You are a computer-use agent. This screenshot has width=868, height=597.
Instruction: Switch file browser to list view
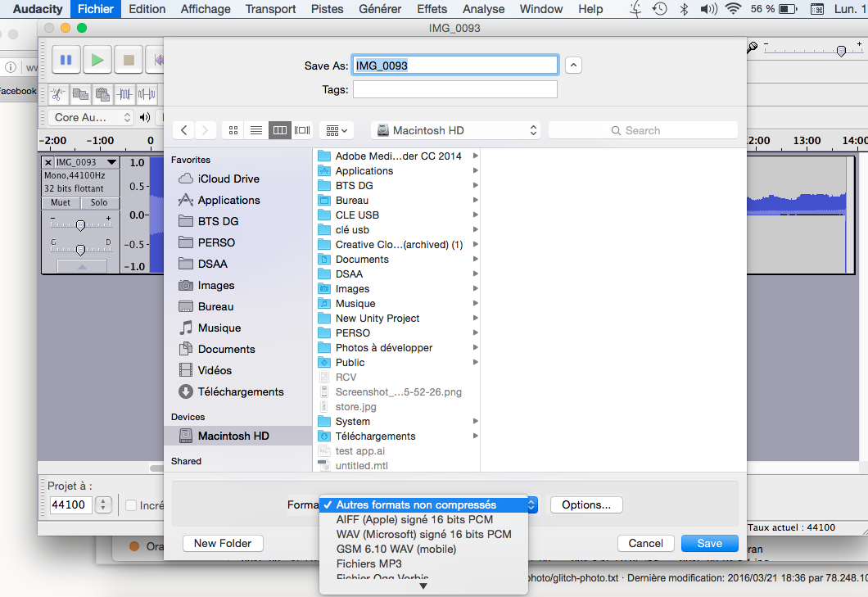pyautogui.click(x=256, y=130)
